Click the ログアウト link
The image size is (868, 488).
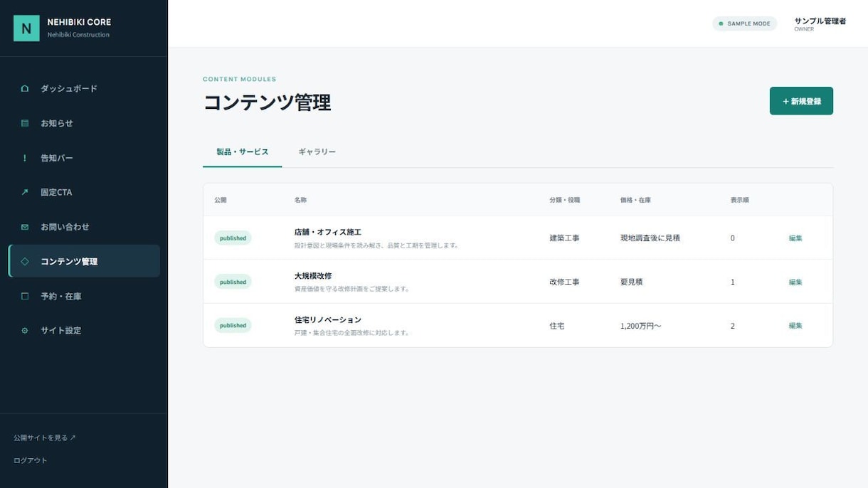click(31, 460)
